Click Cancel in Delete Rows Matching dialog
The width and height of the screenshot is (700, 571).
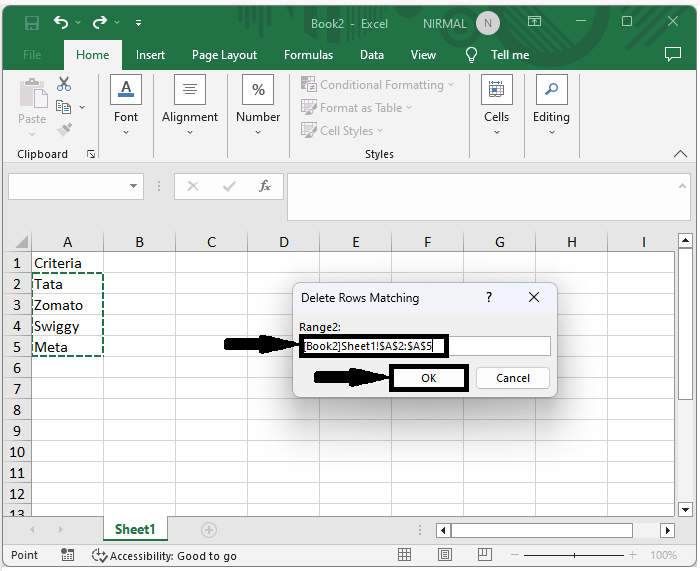click(x=513, y=378)
